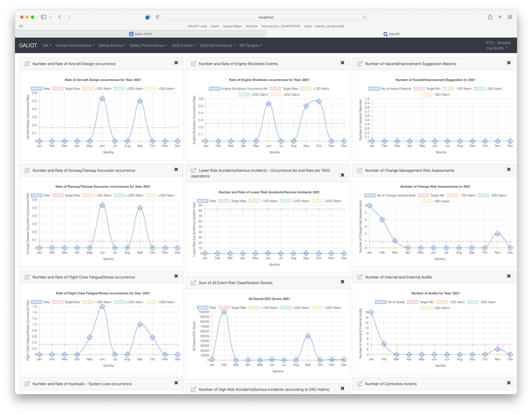Pop out the Engine Shutdown Events chart

193,64
